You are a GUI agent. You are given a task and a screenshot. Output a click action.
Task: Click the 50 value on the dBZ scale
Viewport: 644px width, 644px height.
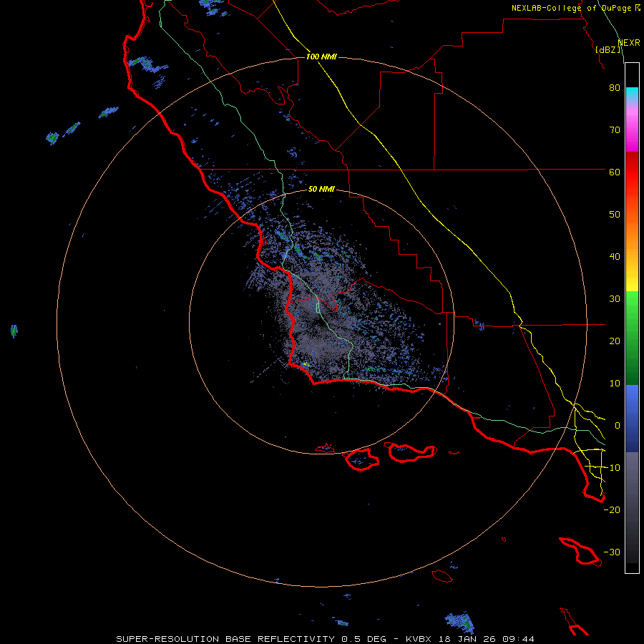pyautogui.click(x=615, y=215)
